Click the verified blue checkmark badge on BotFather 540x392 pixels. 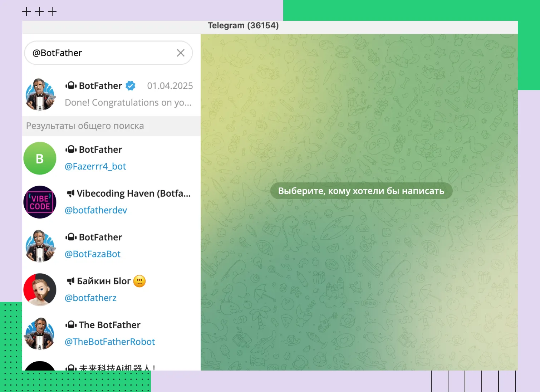pos(130,85)
